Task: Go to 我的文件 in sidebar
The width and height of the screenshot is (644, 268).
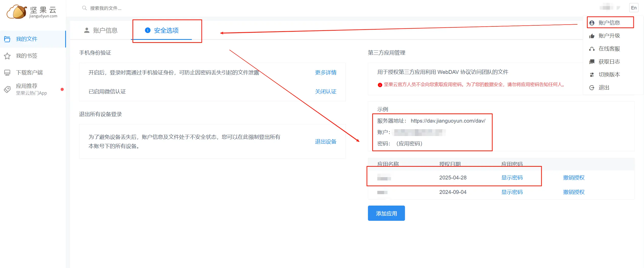Action: (33, 39)
